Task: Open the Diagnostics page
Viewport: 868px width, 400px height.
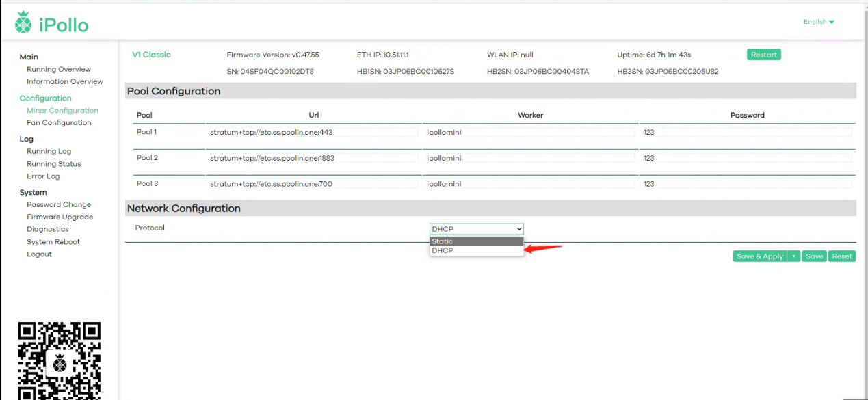Action: [x=48, y=230]
